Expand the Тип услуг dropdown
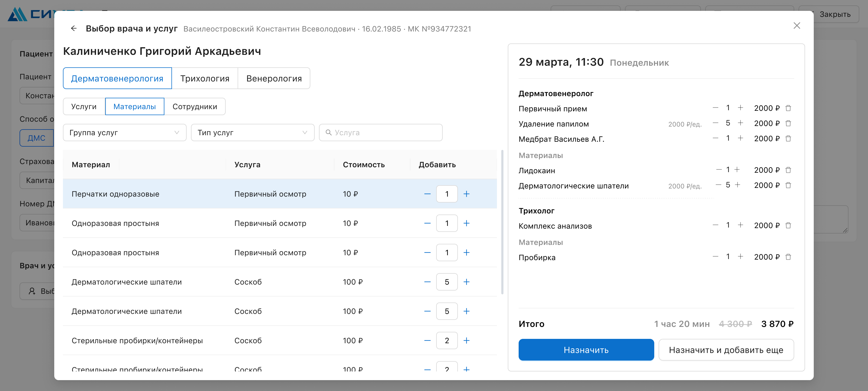 coord(252,133)
